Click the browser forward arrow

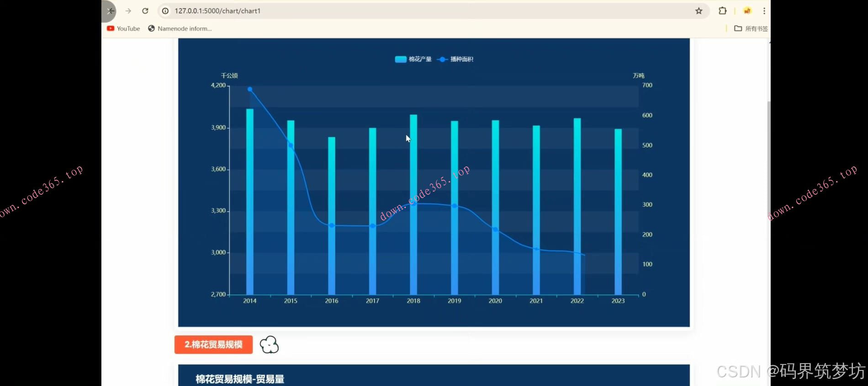point(128,11)
